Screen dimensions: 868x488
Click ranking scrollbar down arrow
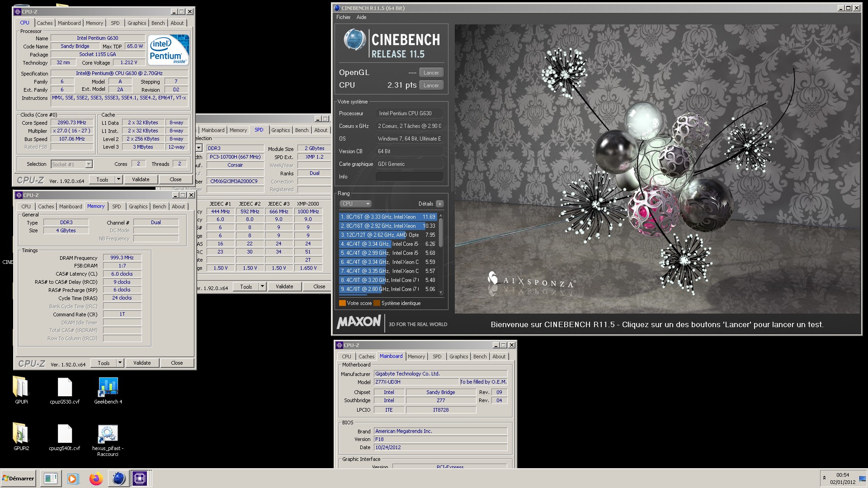click(x=441, y=292)
